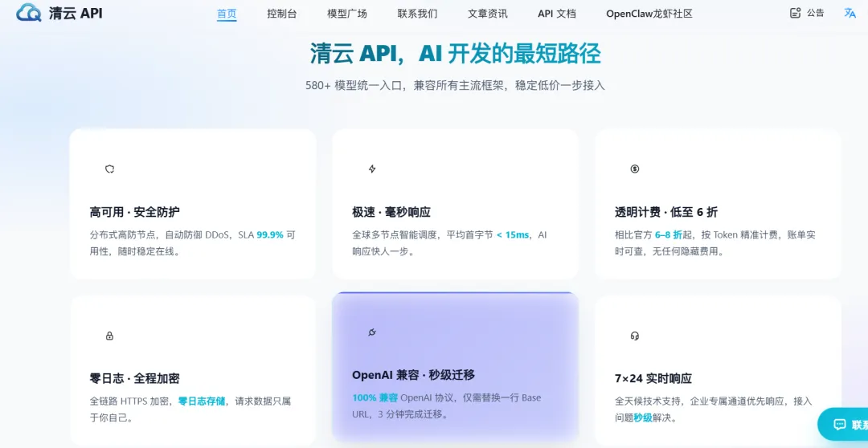This screenshot has width=868, height=448.
Task: Open the 公告 announcement icon
Action: click(x=796, y=14)
